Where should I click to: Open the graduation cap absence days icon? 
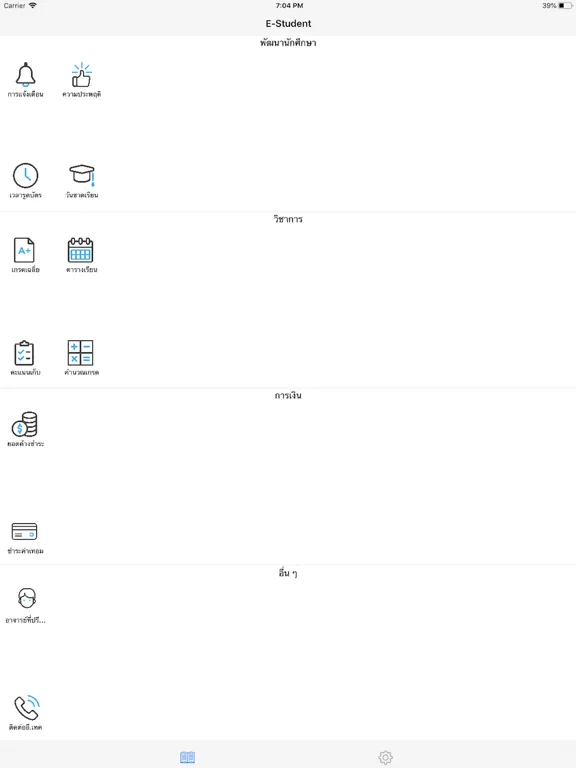(81, 175)
